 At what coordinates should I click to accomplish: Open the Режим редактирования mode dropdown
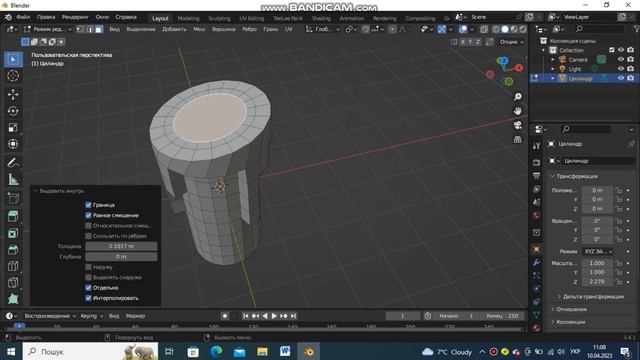tap(48, 29)
